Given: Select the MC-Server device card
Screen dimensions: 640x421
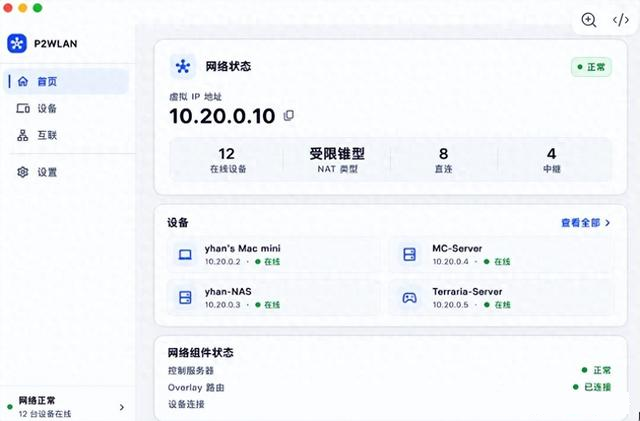Looking at the screenshot, I should pos(501,254).
